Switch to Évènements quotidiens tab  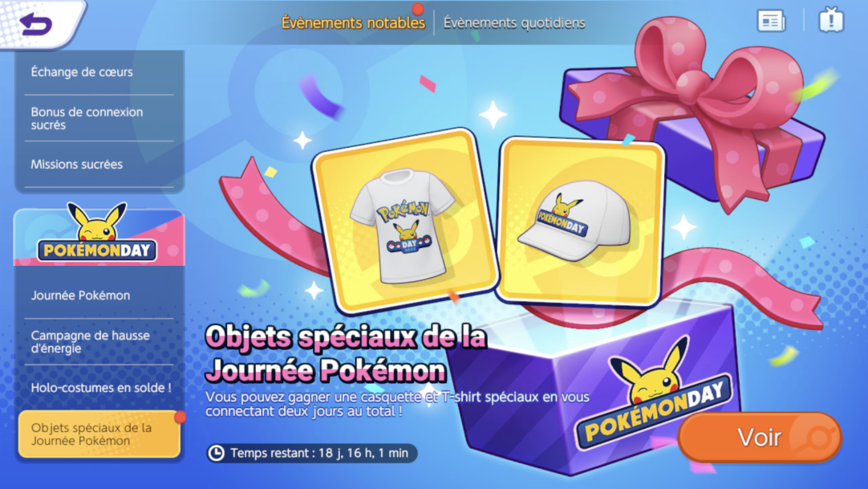pyautogui.click(x=513, y=22)
